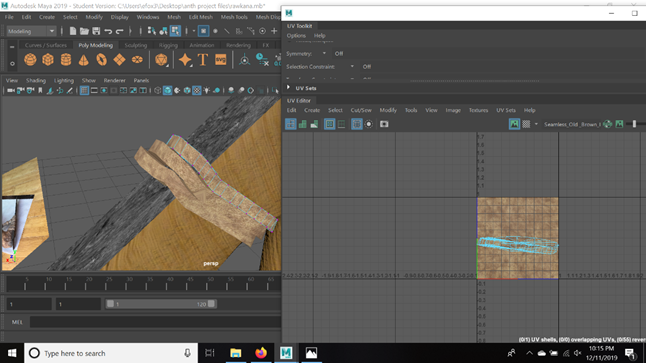This screenshot has height=363, width=646.
Task: Open the Selection Constraint dropdown
Action: [352, 66]
